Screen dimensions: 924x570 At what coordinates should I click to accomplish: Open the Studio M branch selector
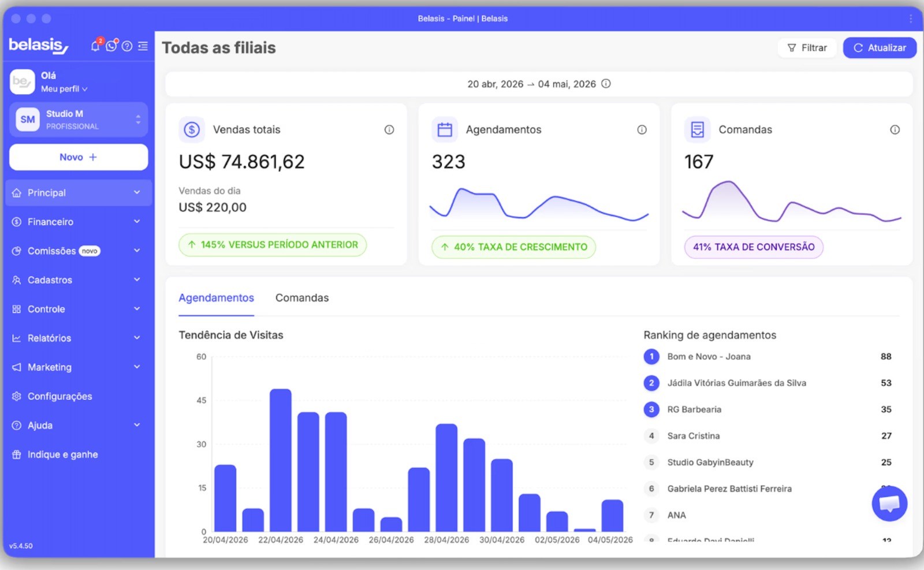pos(79,120)
